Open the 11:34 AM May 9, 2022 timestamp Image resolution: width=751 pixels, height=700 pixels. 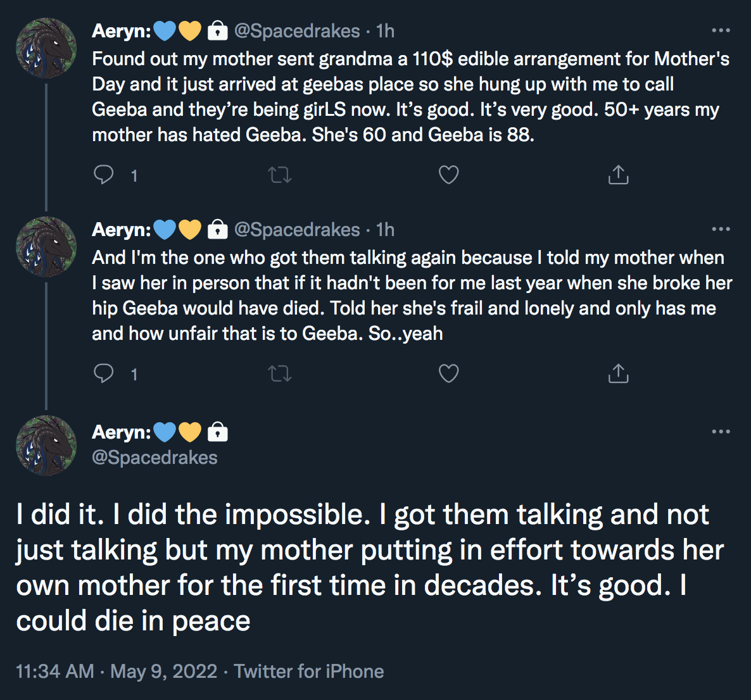pos(117,672)
